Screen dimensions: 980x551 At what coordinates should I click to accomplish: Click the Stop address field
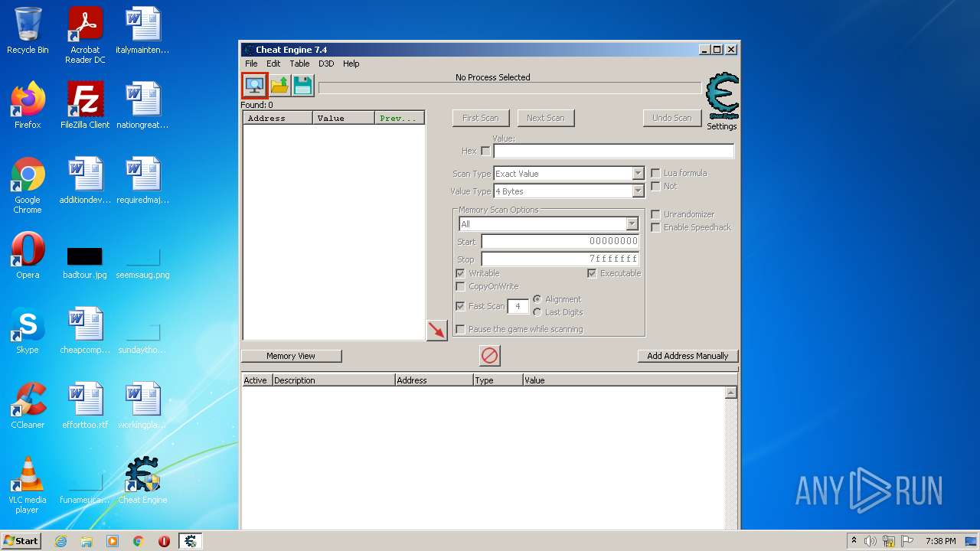pyautogui.click(x=560, y=259)
